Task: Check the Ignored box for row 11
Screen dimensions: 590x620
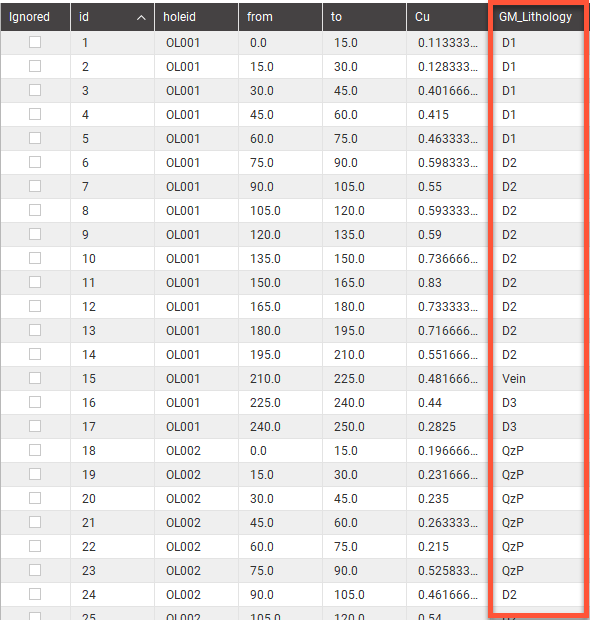Action: click(35, 282)
